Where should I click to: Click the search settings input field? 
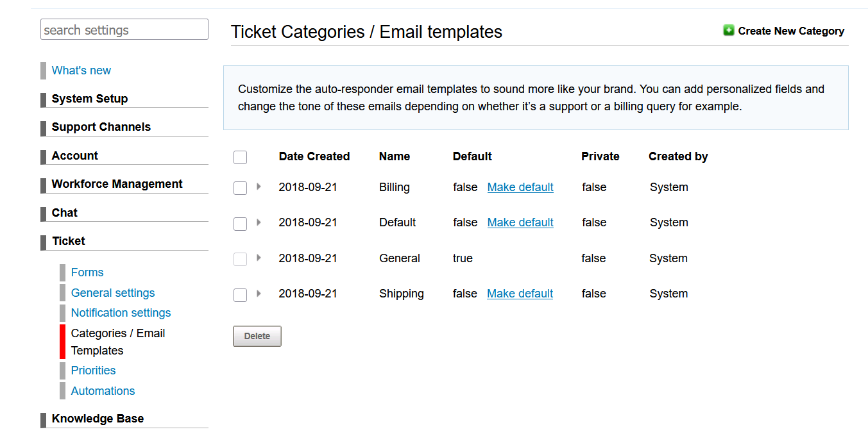124,29
